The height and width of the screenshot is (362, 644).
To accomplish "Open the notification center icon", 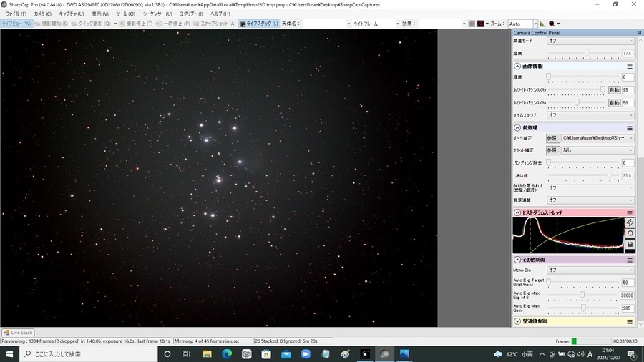I will [x=632, y=354].
